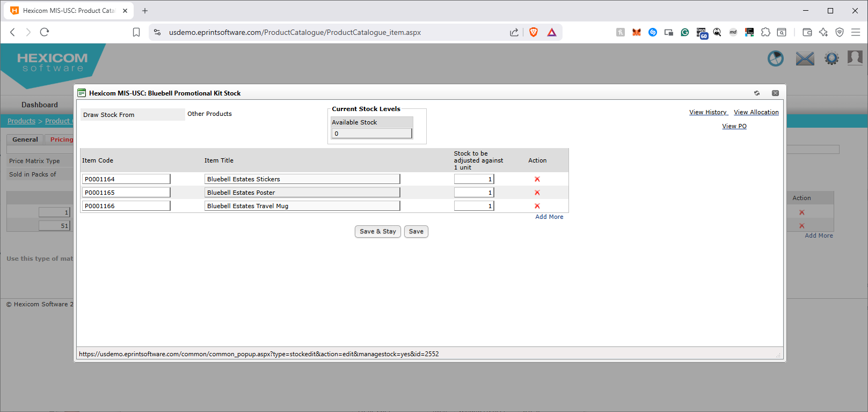Open the mail envelope icon in header
This screenshot has height=412, width=868.
pos(805,58)
